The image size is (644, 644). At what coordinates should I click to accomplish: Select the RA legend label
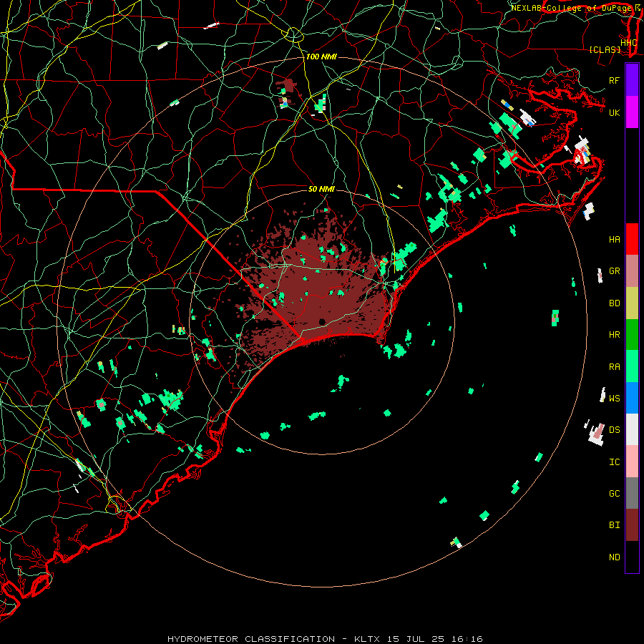coord(614,367)
